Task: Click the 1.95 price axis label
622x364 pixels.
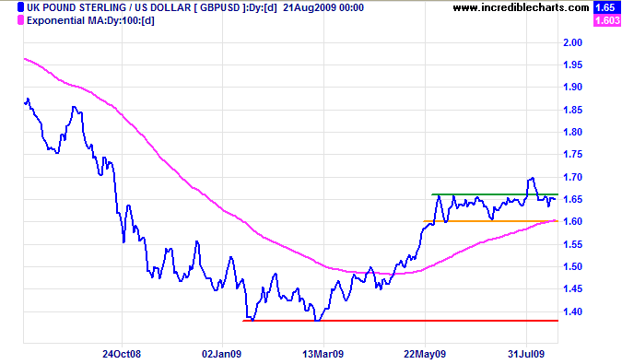Action: [x=572, y=65]
